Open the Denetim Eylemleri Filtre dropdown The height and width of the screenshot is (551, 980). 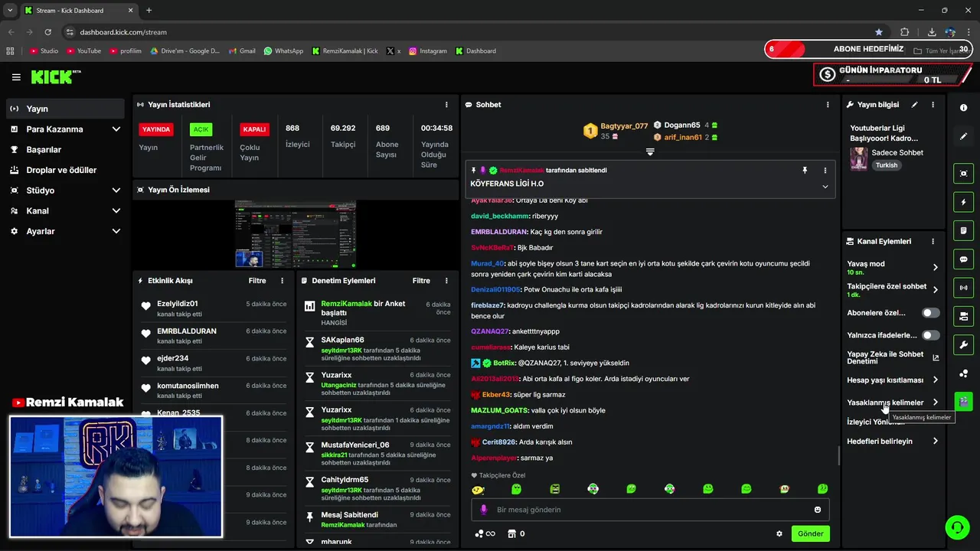[x=421, y=281]
